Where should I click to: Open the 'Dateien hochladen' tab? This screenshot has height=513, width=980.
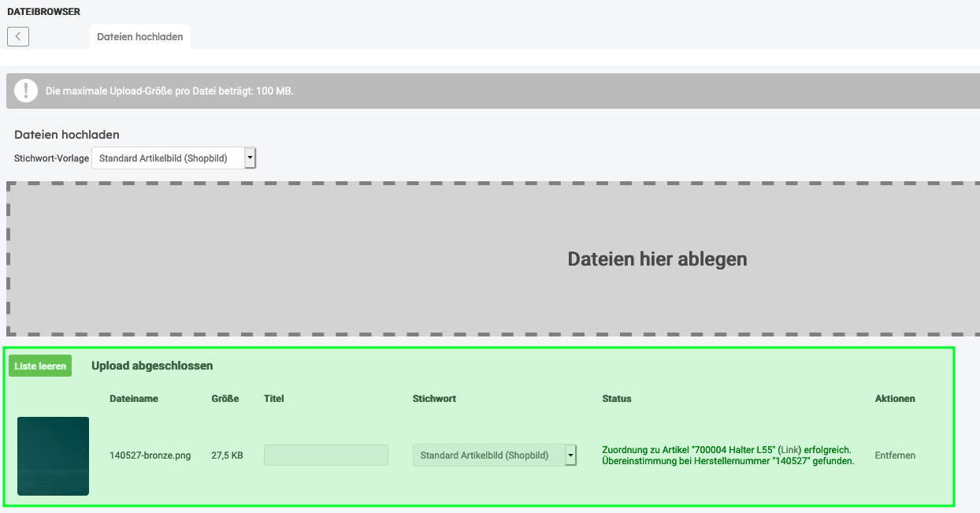(139, 37)
